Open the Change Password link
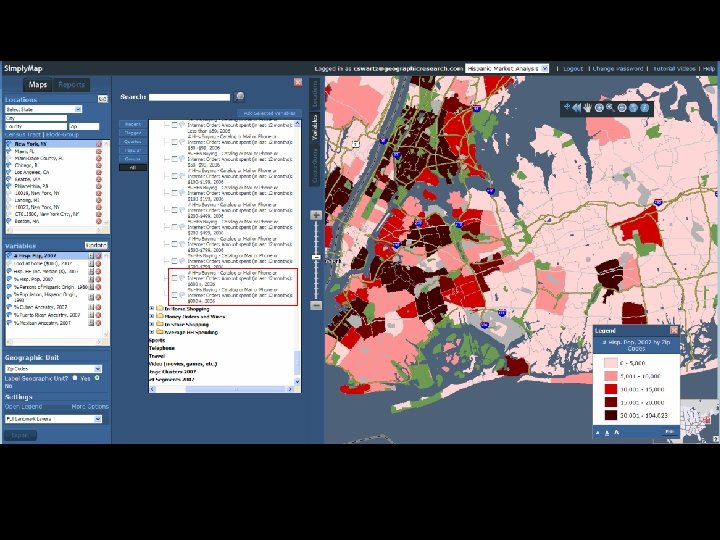 pos(618,68)
